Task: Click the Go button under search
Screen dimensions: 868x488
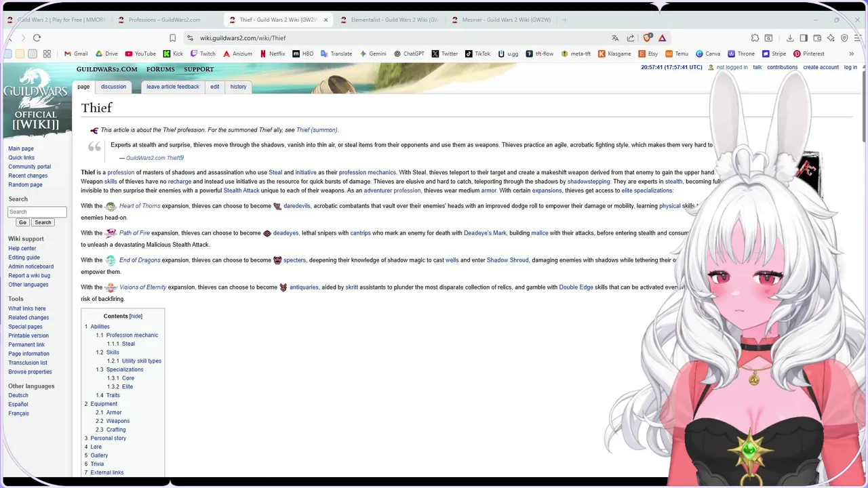Action: coord(22,222)
